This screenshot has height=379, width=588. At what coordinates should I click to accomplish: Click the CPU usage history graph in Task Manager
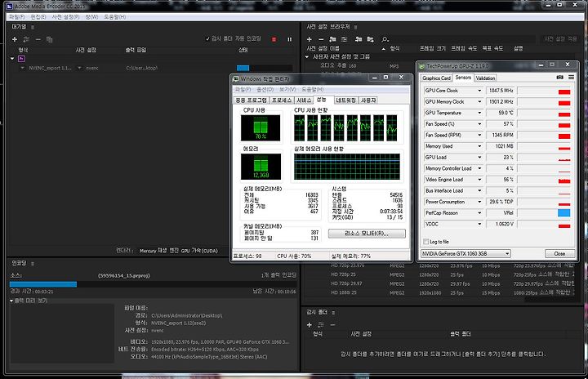point(345,127)
